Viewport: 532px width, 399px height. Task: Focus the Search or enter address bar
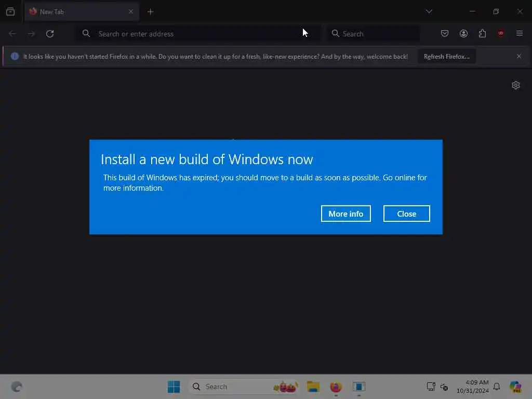point(198,34)
